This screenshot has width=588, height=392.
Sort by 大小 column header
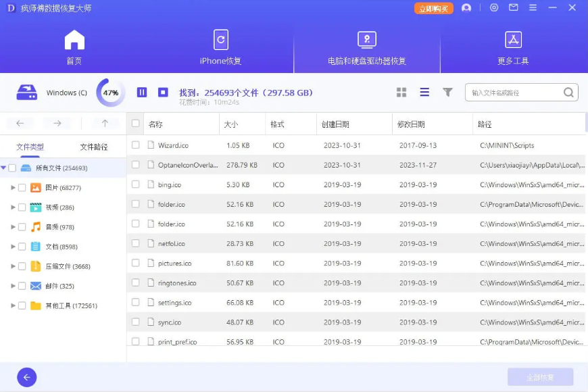(x=231, y=124)
